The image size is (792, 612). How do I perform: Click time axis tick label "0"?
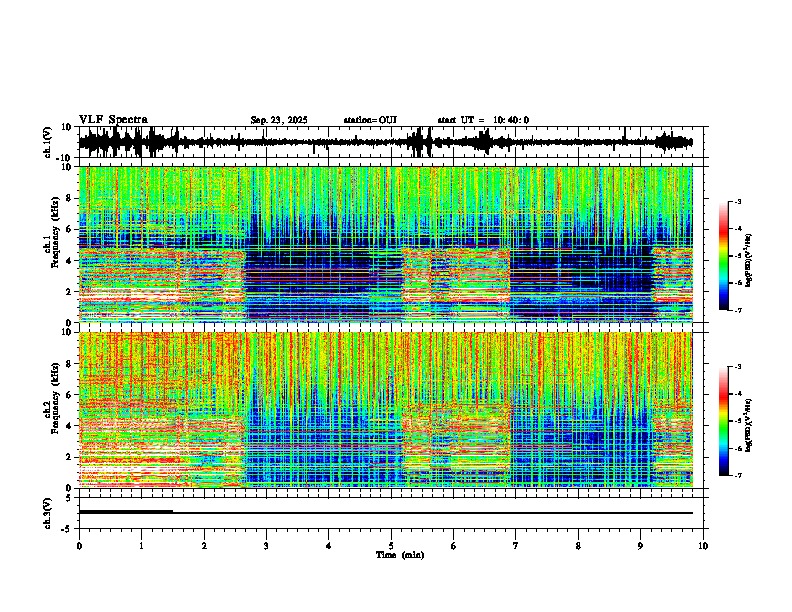tap(79, 546)
